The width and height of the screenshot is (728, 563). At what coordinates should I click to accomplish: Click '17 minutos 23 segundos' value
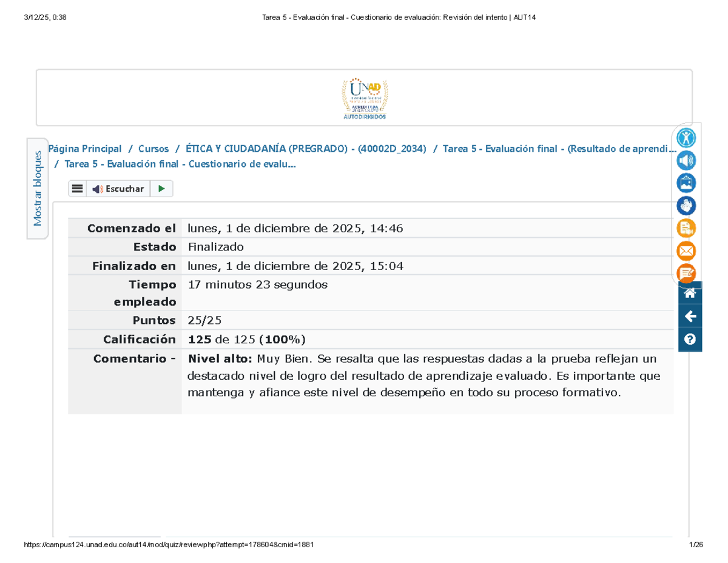coord(258,285)
